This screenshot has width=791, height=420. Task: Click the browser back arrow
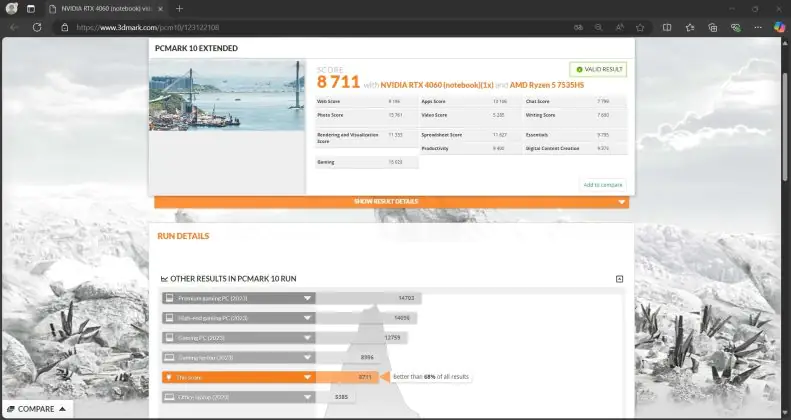coord(14,27)
